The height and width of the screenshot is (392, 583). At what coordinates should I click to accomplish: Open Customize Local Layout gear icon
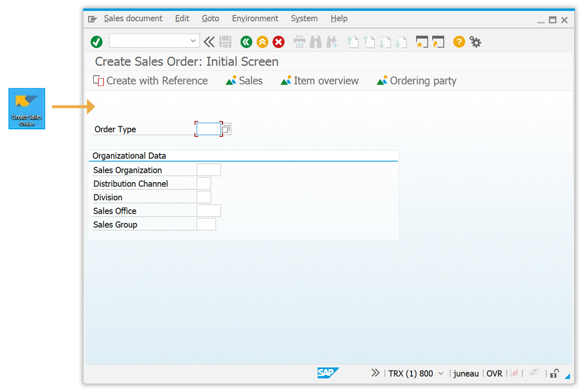[475, 42]
